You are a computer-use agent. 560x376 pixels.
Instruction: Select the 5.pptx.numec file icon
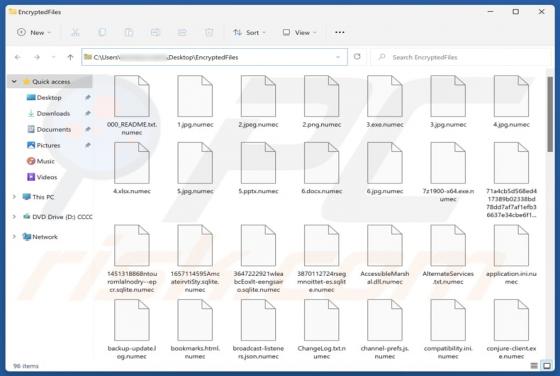point(258,163)
